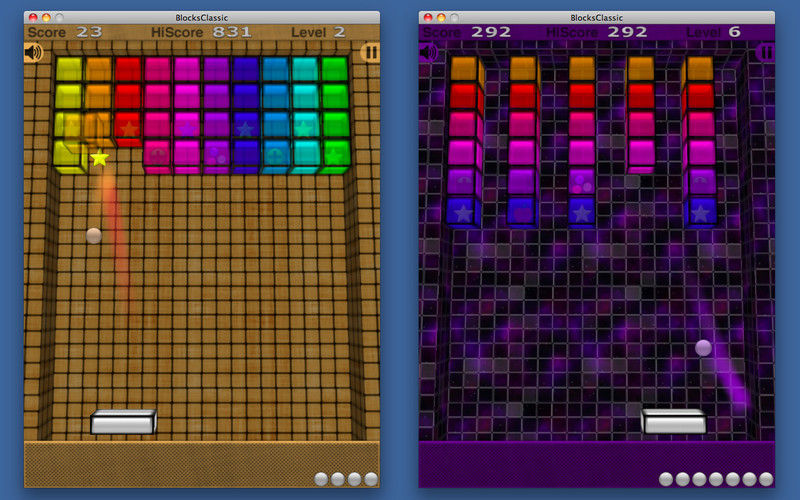Click the 'Score 292' readout in right window
Screen dimensions: 800x500
pyautogui.click(x=467, y=32)
